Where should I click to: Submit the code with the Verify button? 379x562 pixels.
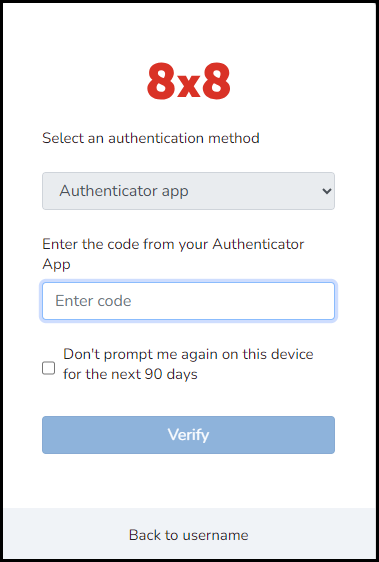189,435
